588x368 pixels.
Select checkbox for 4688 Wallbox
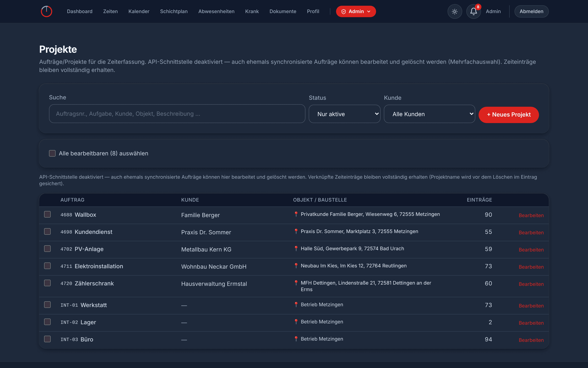47,214
